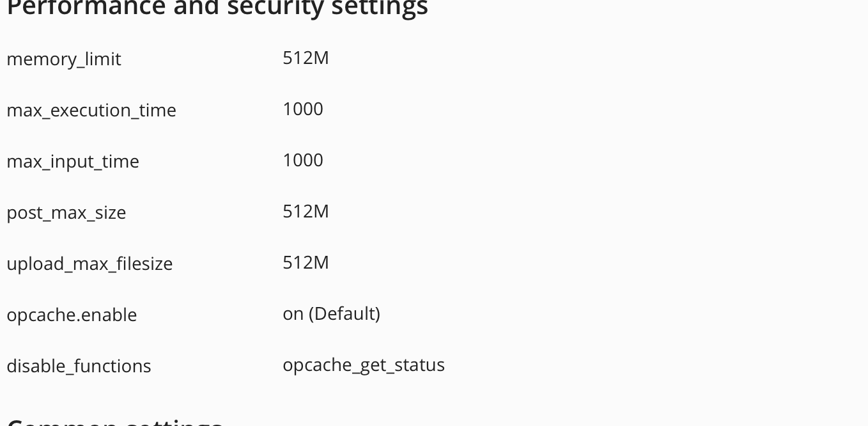This screenshot has height=426, width=868.
Task: Click the max_execution_time label
Action: (x=91, y=110)
